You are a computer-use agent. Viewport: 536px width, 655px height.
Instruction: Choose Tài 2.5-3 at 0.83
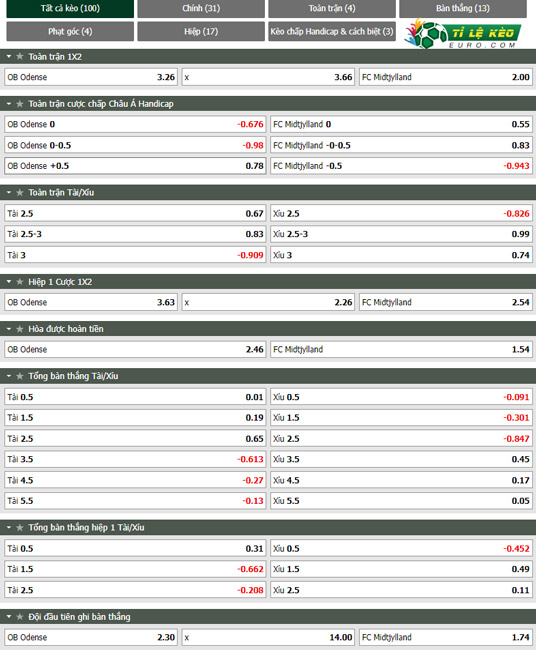pyautogui.click(x=135, y=234)
